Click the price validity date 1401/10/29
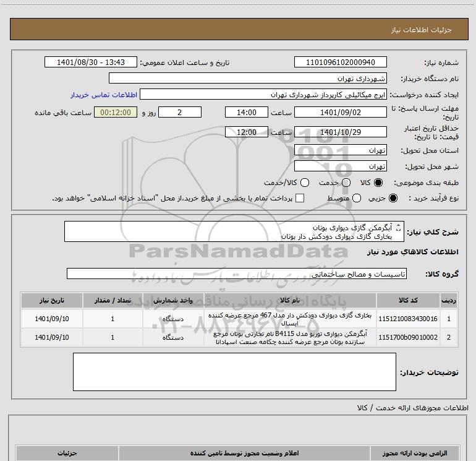This screenshot has width=476, height=461. 340,132
